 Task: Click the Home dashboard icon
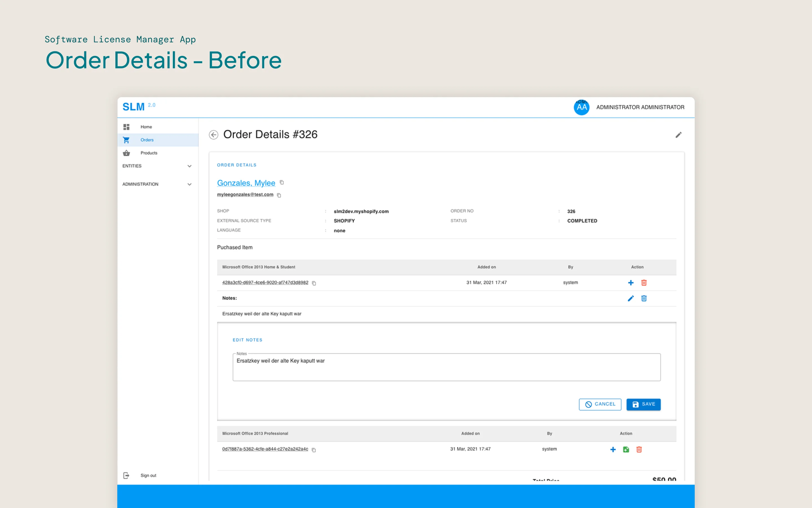[127, 127]
